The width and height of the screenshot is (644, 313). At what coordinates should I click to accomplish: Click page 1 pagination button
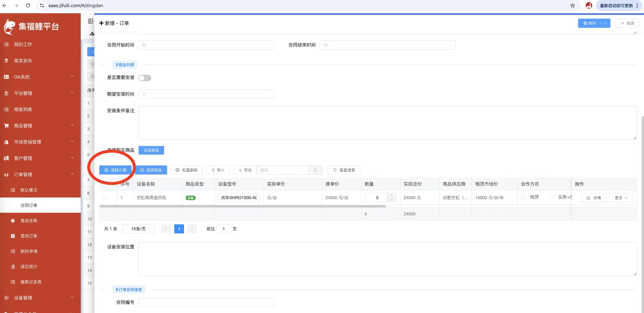[179, 229]
